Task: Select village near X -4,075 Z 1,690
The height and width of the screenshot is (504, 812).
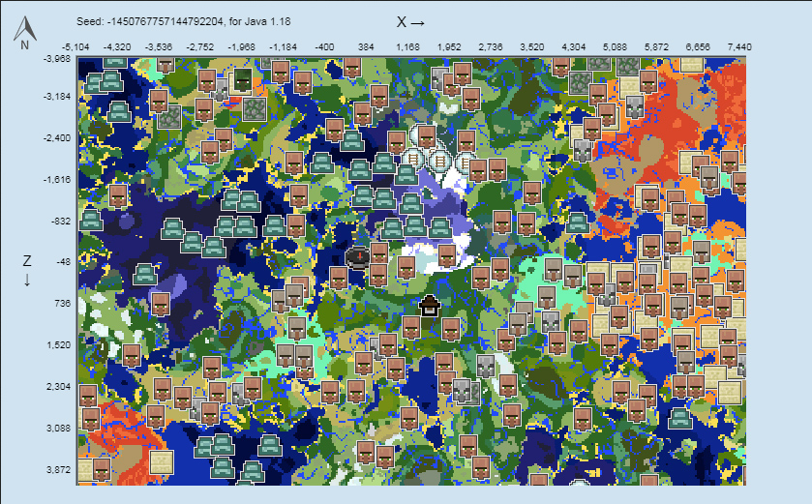Action: (132, 355)
